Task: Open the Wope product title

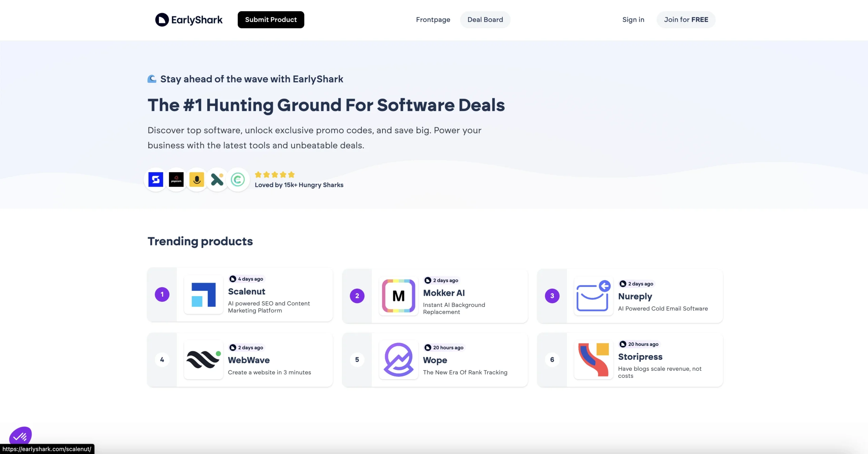Action: click(x=435, y=360)
